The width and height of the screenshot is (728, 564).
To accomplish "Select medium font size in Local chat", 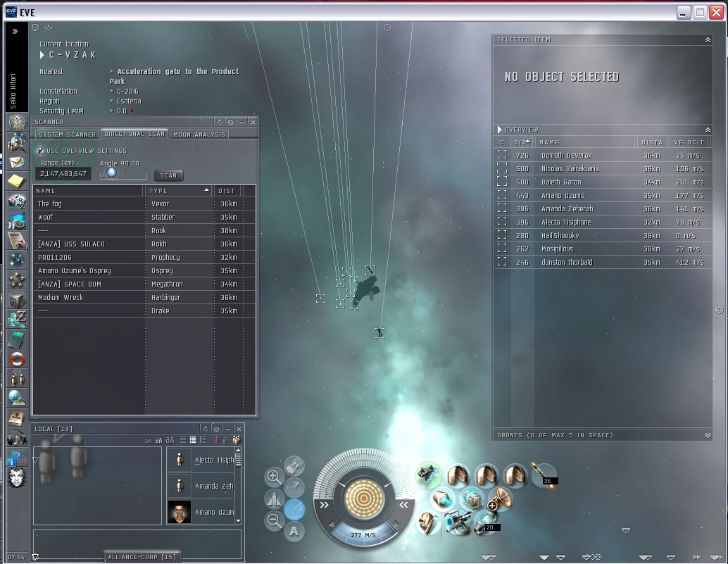I will pyautogui.click(x=158, y=440).
